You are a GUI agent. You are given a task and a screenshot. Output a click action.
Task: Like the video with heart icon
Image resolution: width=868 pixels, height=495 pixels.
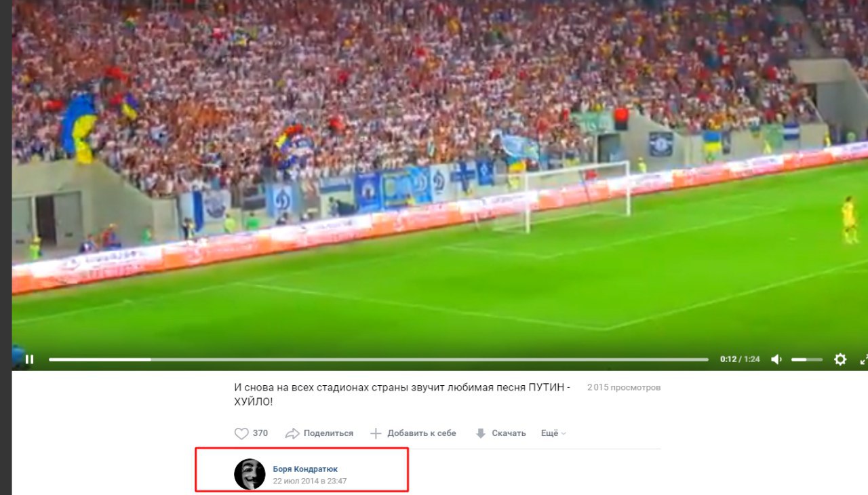[x=241, y=433]
